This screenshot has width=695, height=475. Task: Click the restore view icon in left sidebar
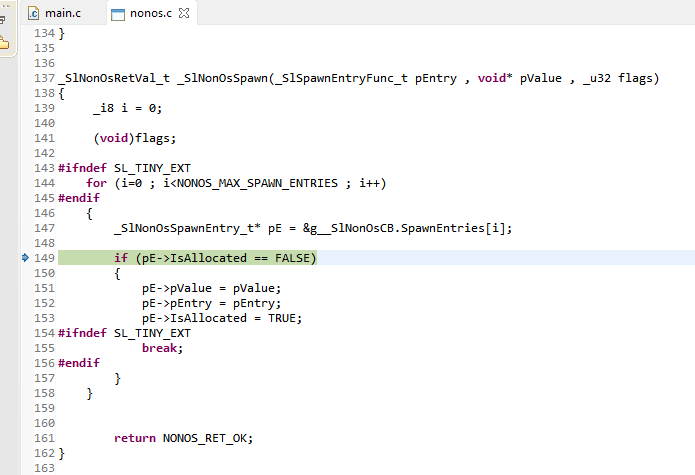(x=2, y=19)
